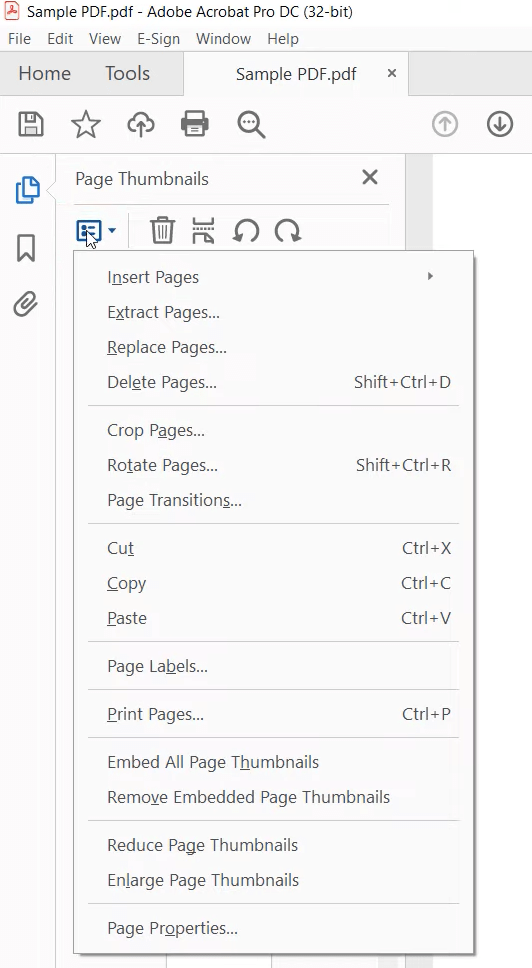Open Page Properties... dialog

[x=273, y=928]
